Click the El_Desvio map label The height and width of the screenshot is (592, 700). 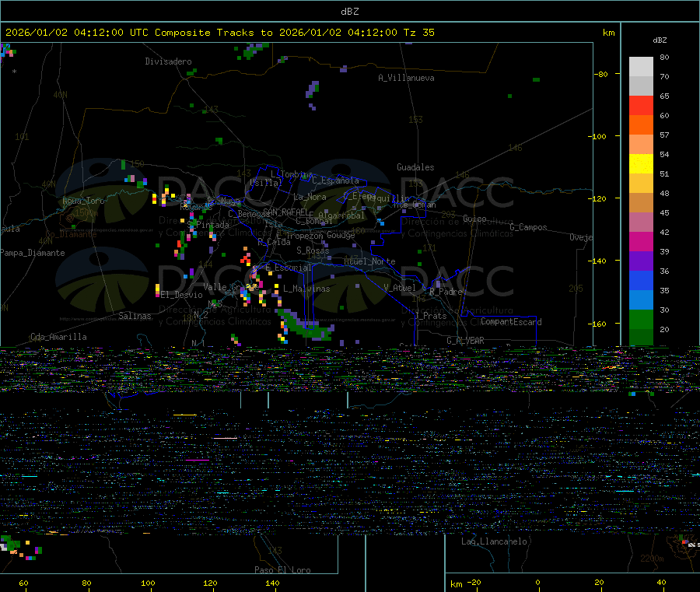click(181, 295)
